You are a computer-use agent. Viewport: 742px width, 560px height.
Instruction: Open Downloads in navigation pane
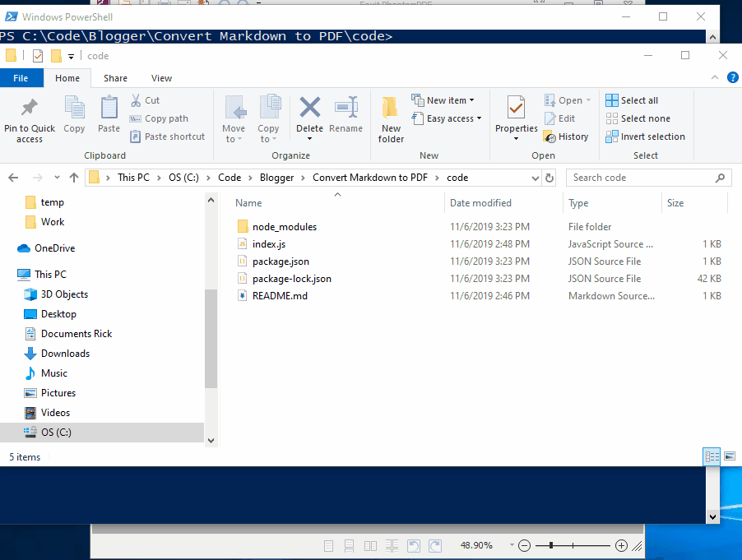pyautogui.click(x=65, y=354)
